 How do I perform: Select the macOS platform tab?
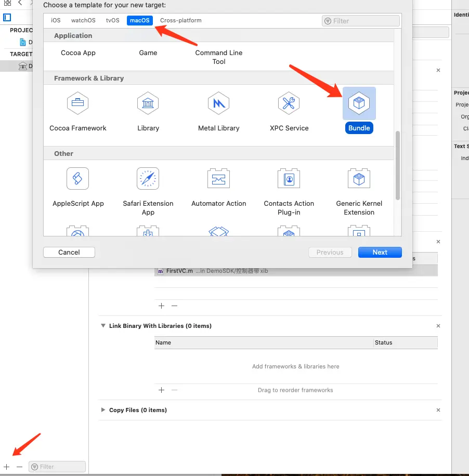(x=140, y=20)
